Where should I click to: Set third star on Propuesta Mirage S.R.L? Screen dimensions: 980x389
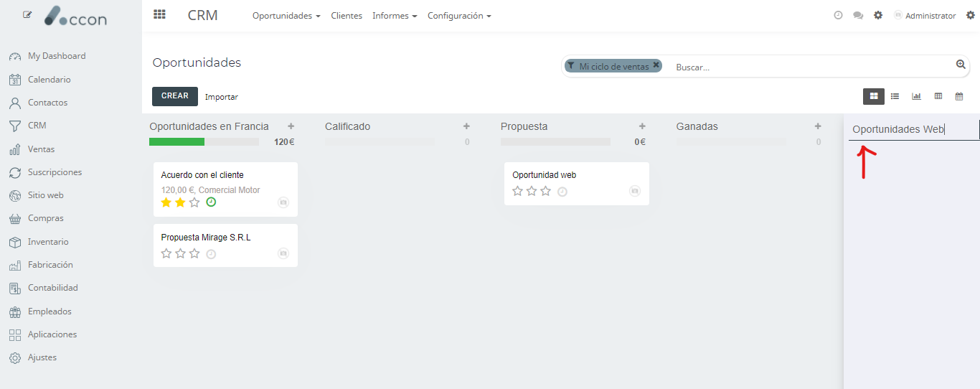tap(194, 253)
